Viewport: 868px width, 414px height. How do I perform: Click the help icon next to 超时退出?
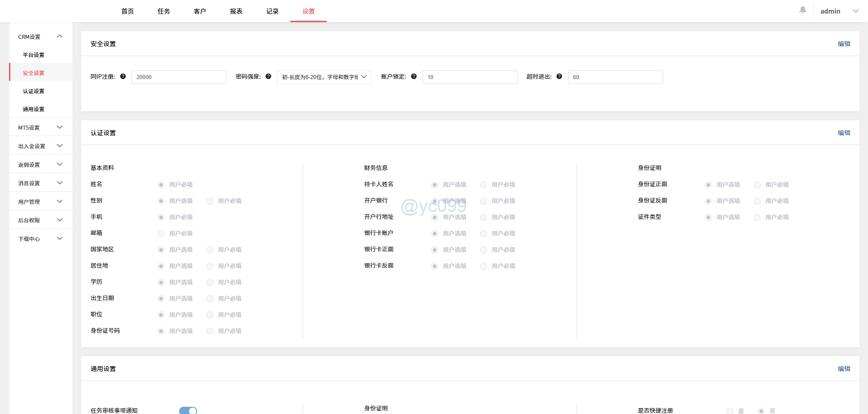click(x=560, y=76)
